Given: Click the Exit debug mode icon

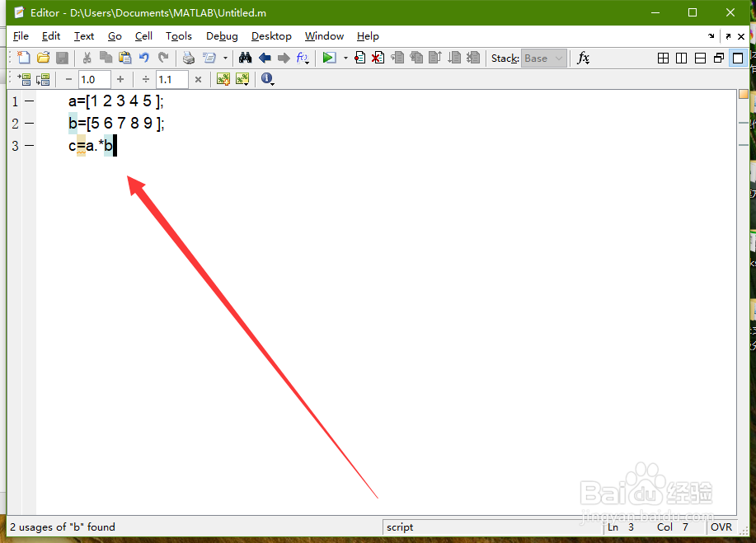Looking at the screenshot, I should [x=473, y=58].
